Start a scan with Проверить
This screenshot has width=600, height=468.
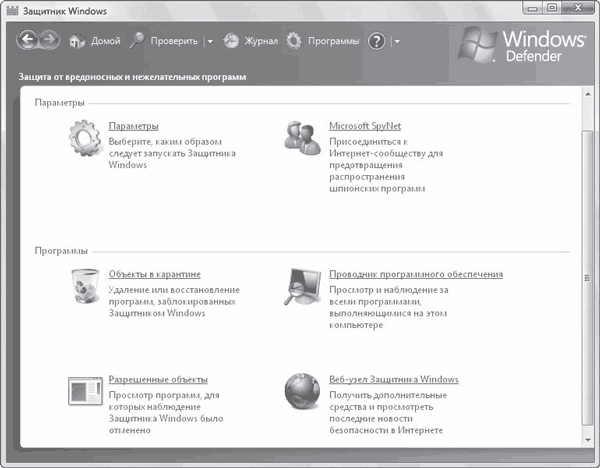coord(174,41)
